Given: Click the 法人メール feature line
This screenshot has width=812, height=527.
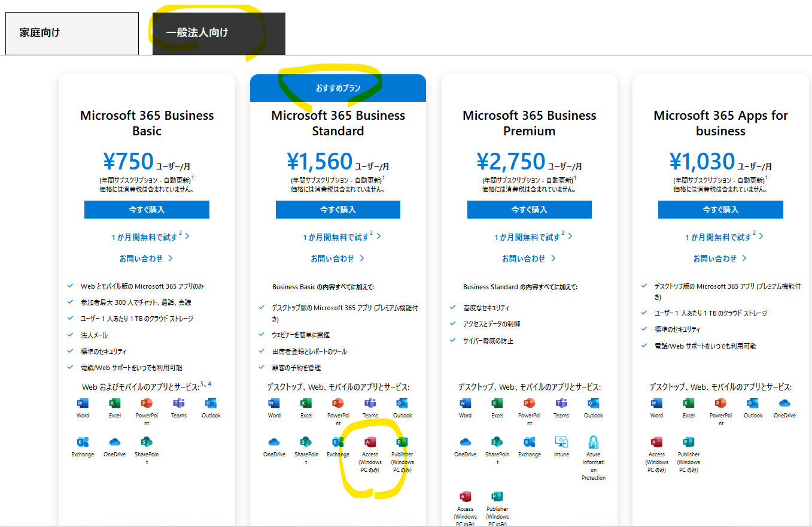Looking at the screenshot, I should 95,335.
